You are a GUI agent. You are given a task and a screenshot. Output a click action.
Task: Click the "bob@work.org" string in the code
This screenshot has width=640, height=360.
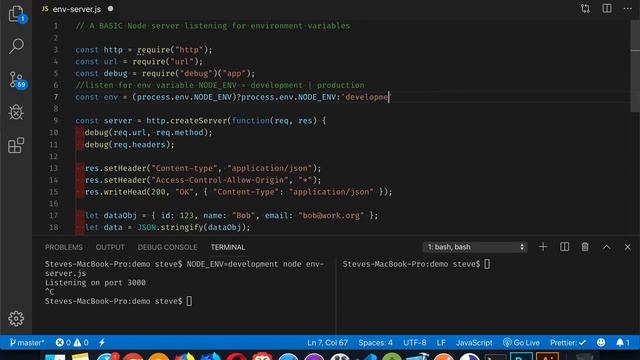click(x=331, y=215)
